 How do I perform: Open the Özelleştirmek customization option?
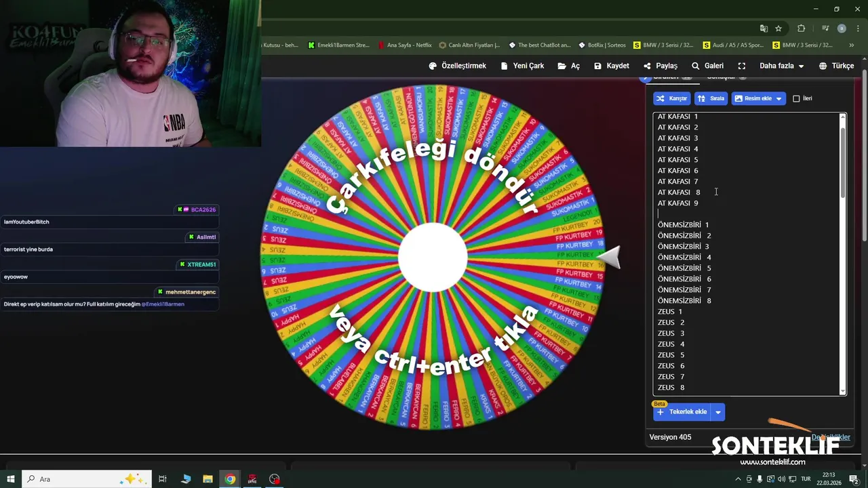(x=457, y=66)
